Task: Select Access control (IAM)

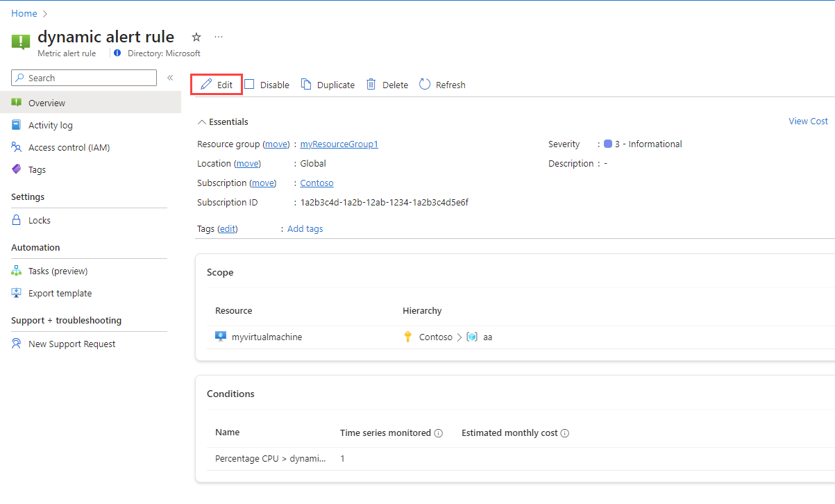Action: (69, 147)
